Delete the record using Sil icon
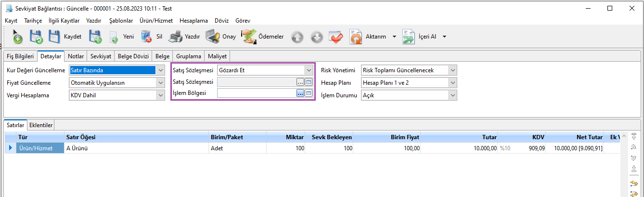The height and width of the screenshot is (197, 644). [x=152, y=37]
